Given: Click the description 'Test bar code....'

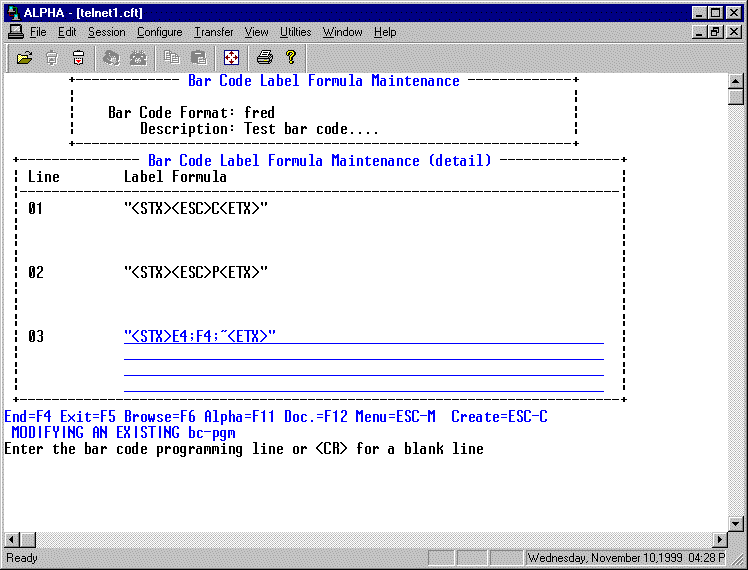Looking at the screenshot, I should [x=311, y=129].
